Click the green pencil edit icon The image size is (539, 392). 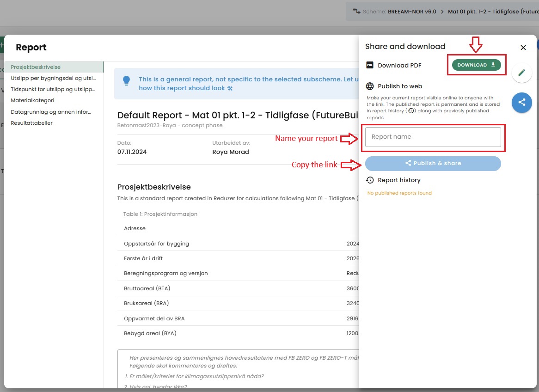(x=522, y=73)
